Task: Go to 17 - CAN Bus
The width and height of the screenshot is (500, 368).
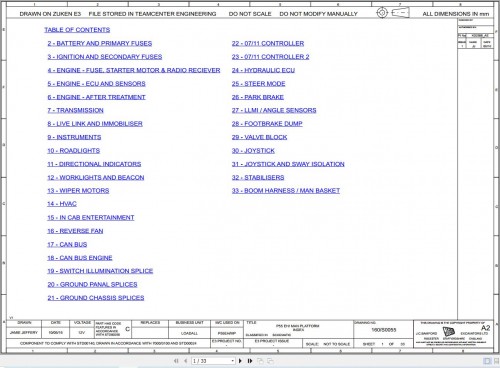Action: click(x=67, y=244)
